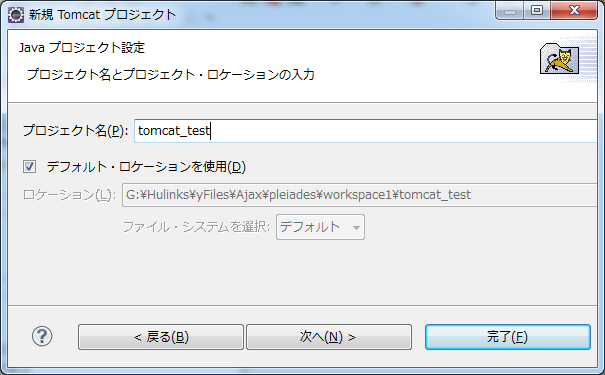Image resolution: width=605 pixels, height=375 pixels.
Task: Click the Java プロジェクト設定 header
Action: 82,48
